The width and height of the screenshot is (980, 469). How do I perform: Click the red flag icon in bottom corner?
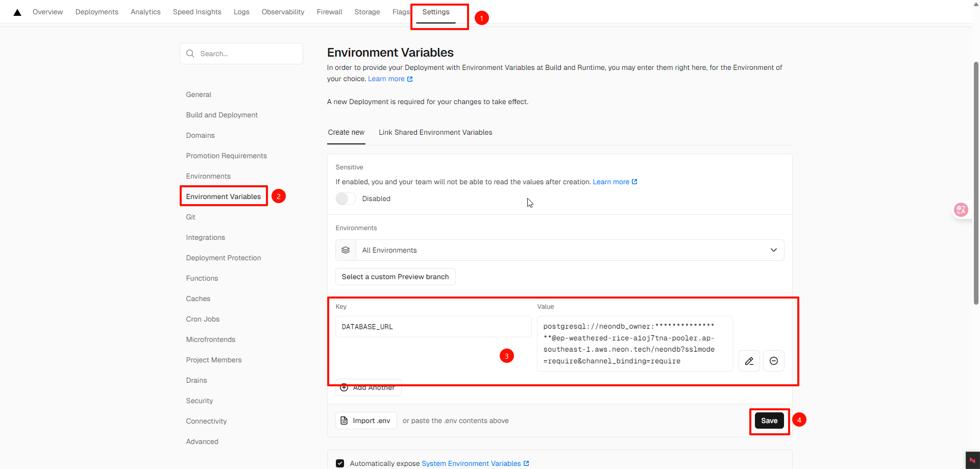click(x=972, y=460)
